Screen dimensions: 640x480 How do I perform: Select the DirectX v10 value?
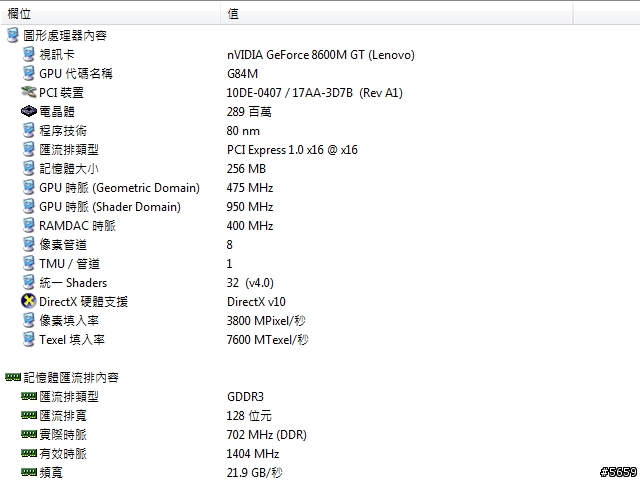coord(256,302)
